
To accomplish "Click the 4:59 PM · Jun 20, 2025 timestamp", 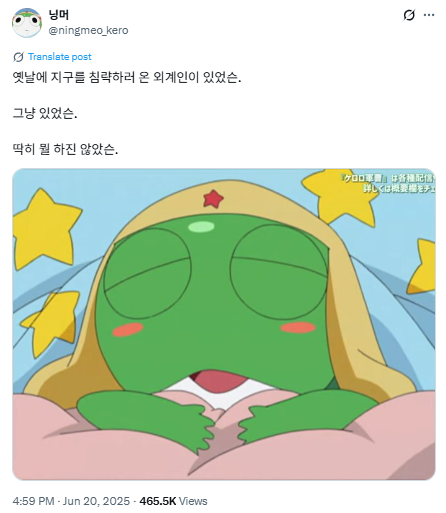I will tap(71, 501).
